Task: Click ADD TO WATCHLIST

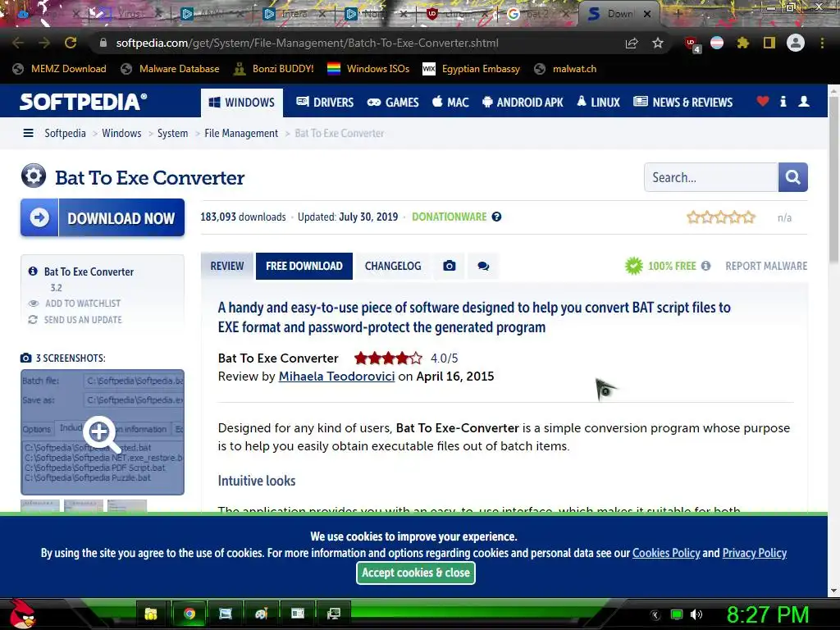Action: tap(83, 304)
